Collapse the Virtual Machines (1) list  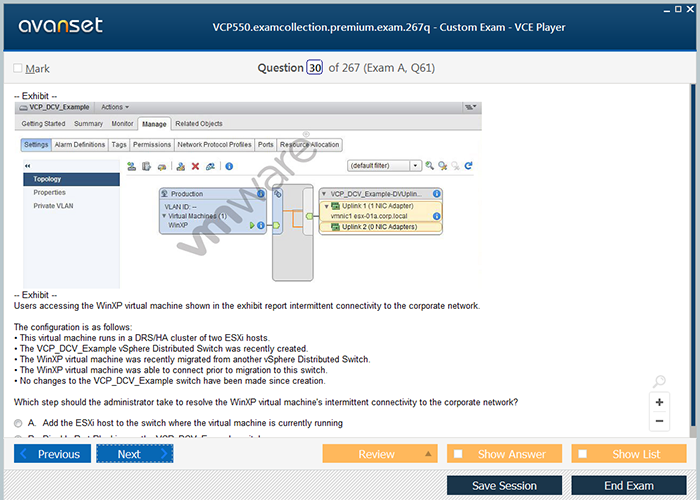point(164,216)
